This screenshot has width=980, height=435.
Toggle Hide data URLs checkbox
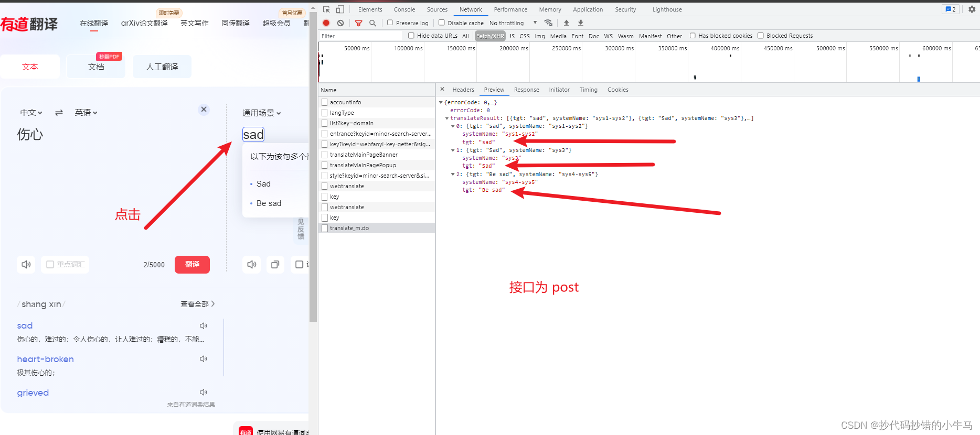click(411, 36)
